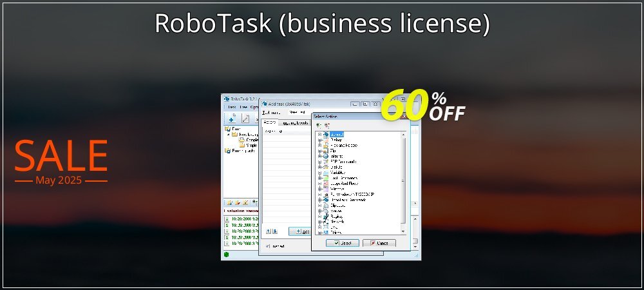Viewport: 644px width, 290px height.
Task: Switch to the Actions tab
Action: coord(270,122)
